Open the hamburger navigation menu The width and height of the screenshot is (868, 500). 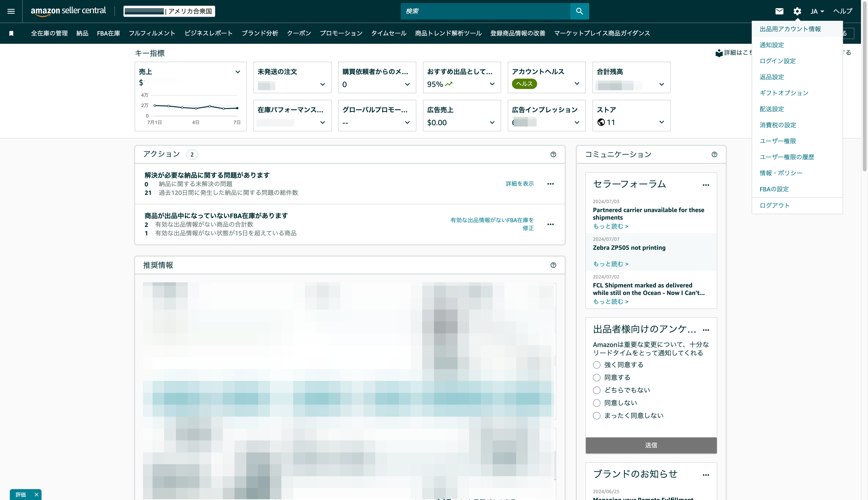tap(11, 11)
